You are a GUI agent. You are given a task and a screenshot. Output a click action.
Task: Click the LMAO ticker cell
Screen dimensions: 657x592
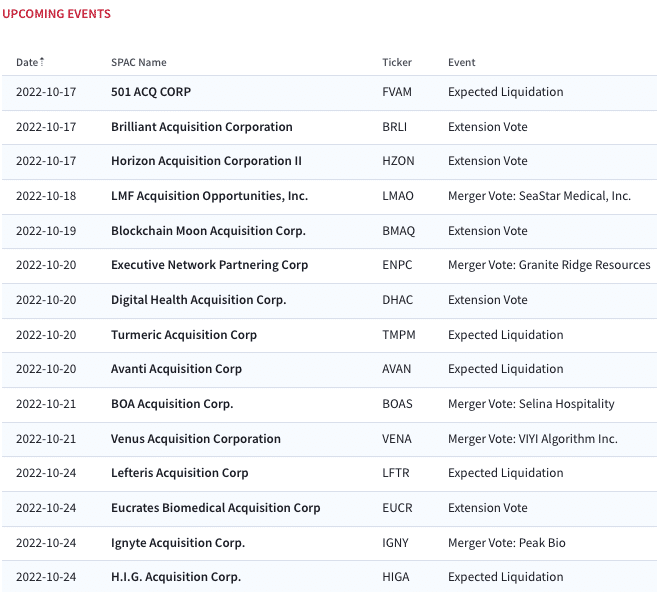[x=398, y=196]
